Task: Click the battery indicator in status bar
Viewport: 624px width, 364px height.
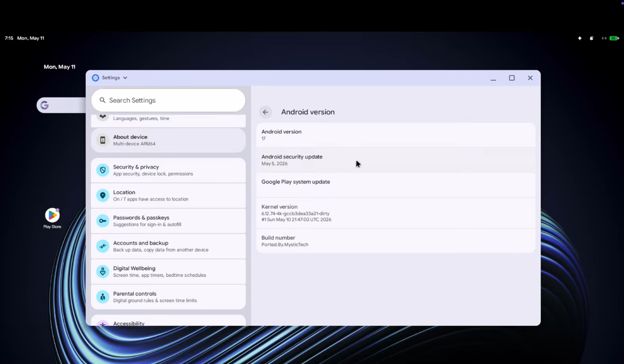Action: click(x=614, y=38)
